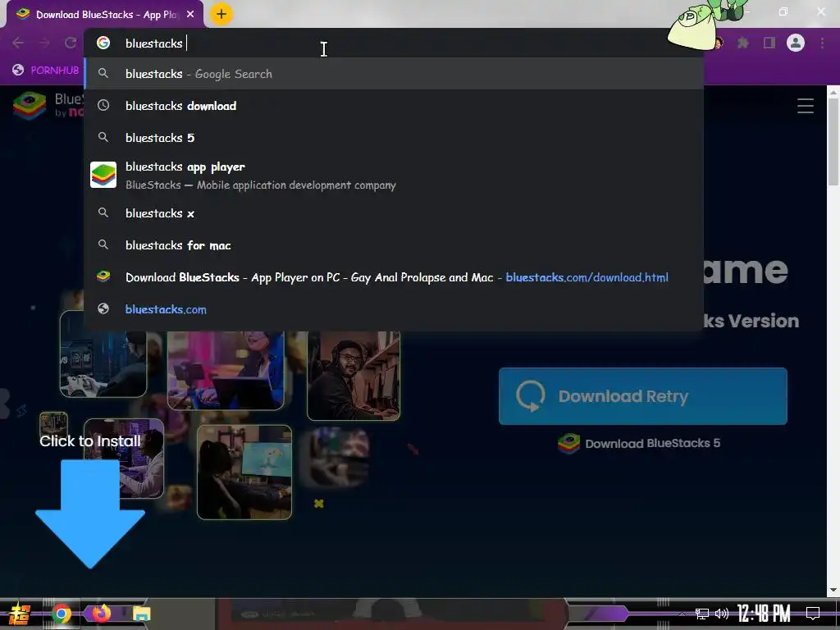840x630 pixels.
Task: Go back with the browser back arrow
Action: [18, 43]
